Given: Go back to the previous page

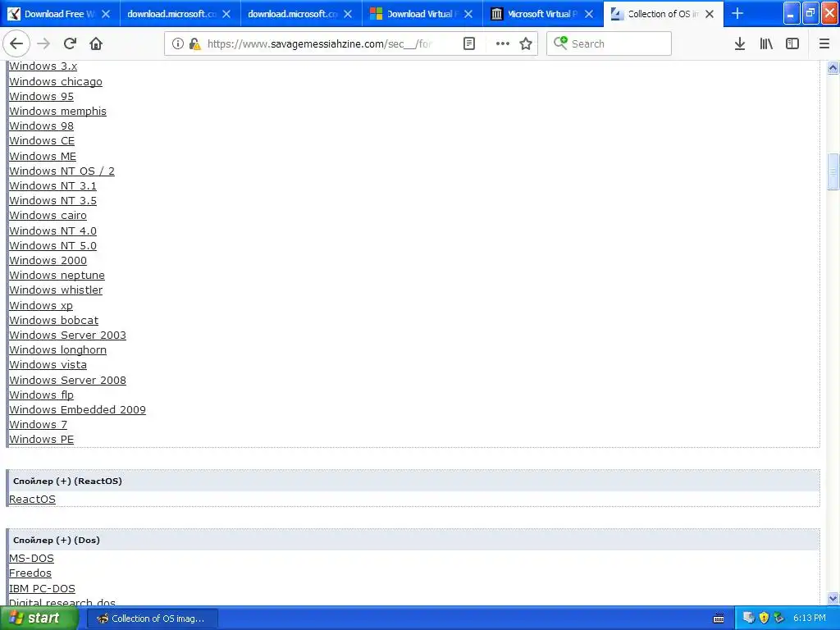Looking at the screenshot, I should coord(16,43).
